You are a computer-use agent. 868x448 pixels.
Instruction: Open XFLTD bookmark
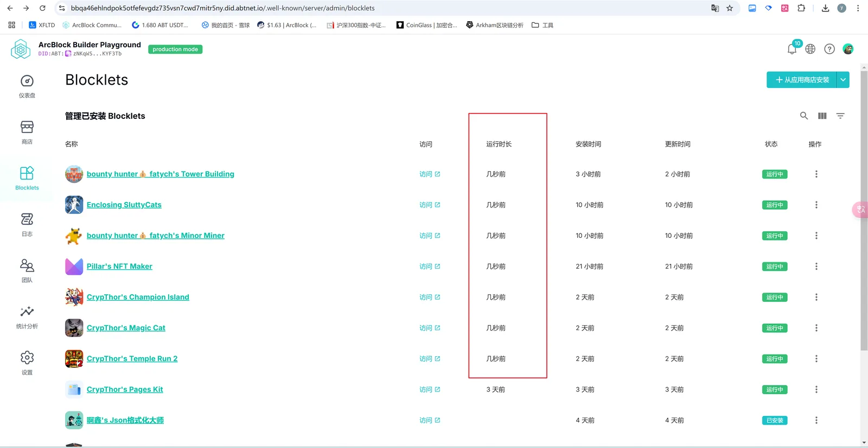pos(42,25)
